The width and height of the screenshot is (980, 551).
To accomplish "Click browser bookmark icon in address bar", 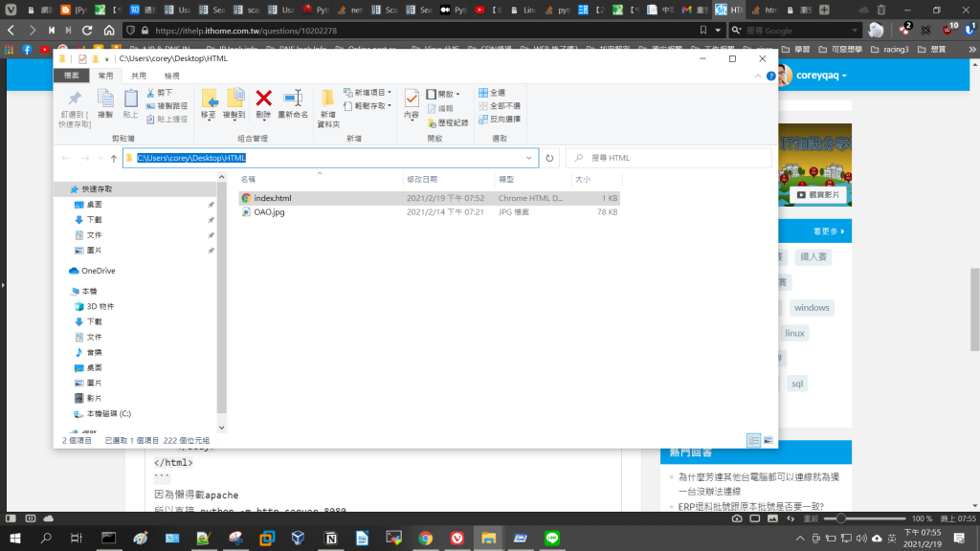I will pyautogui.click(x=703, y=30).
